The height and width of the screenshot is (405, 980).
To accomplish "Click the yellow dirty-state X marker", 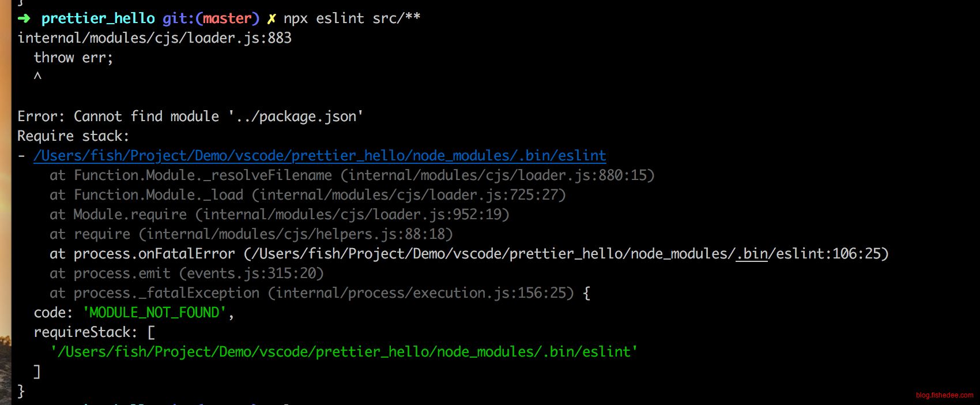I will coord(272,19).
